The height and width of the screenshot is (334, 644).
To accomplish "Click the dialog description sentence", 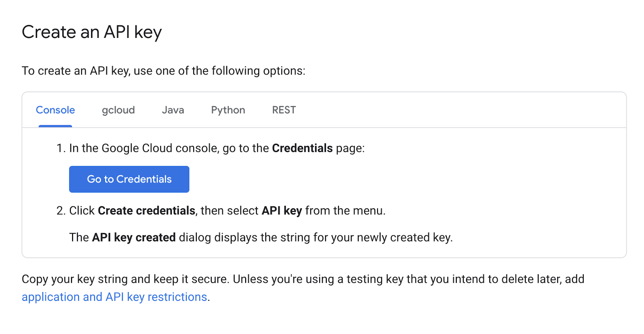I will click(261, 237).
